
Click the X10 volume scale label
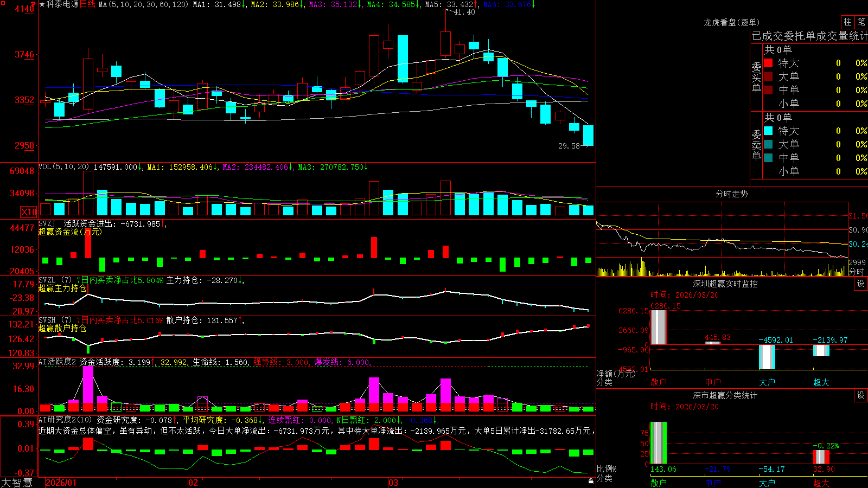29,212
